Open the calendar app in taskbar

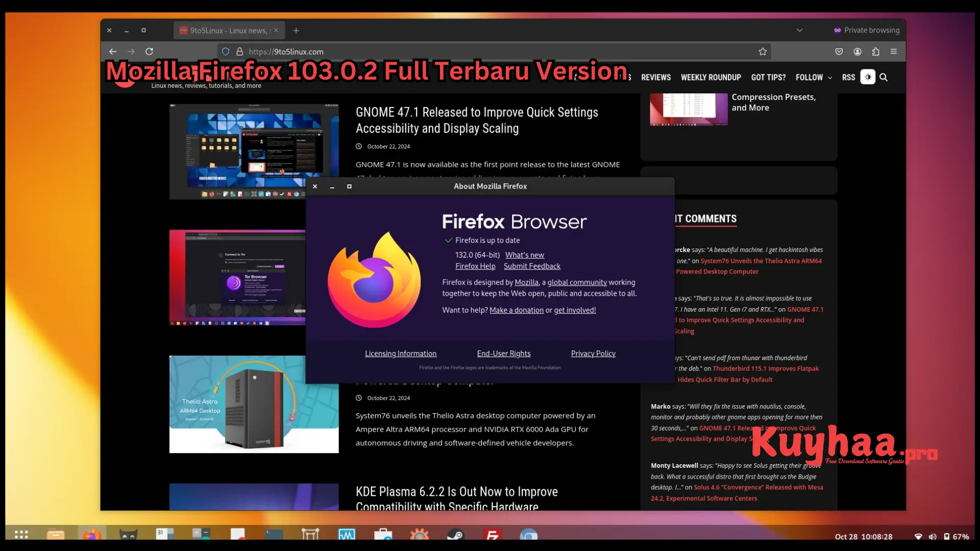[164, 534]
